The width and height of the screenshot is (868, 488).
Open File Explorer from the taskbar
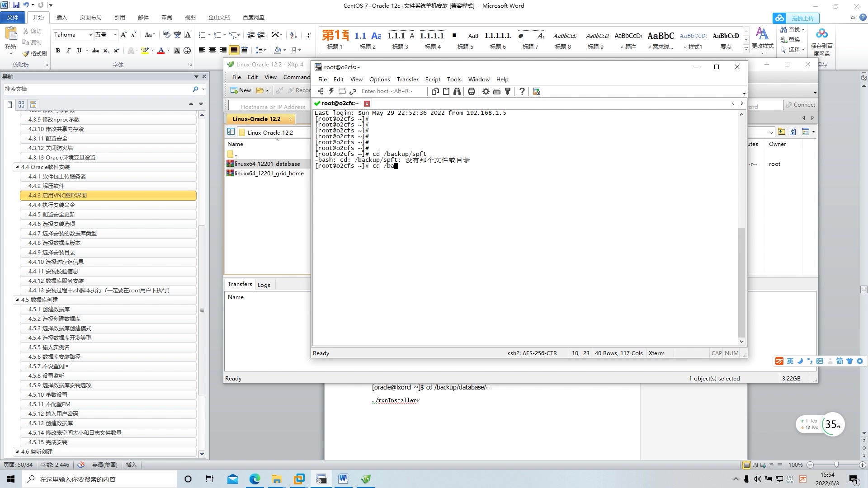277,479
